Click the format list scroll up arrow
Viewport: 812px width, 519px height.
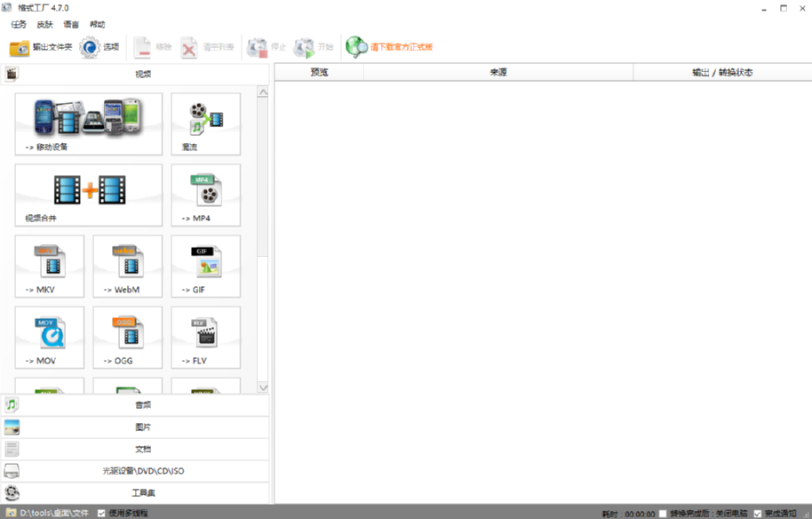pos(263,92)
